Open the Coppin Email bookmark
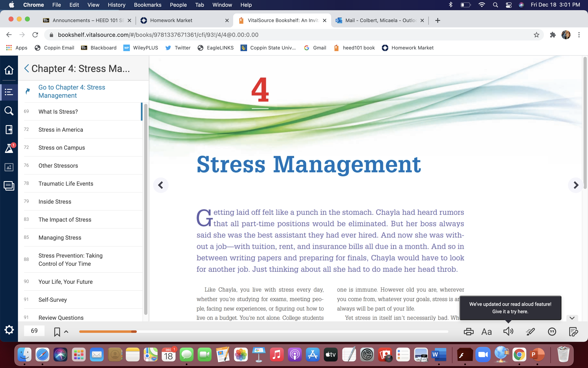Viewport: 588px width, 368px height. pos(55,48)
